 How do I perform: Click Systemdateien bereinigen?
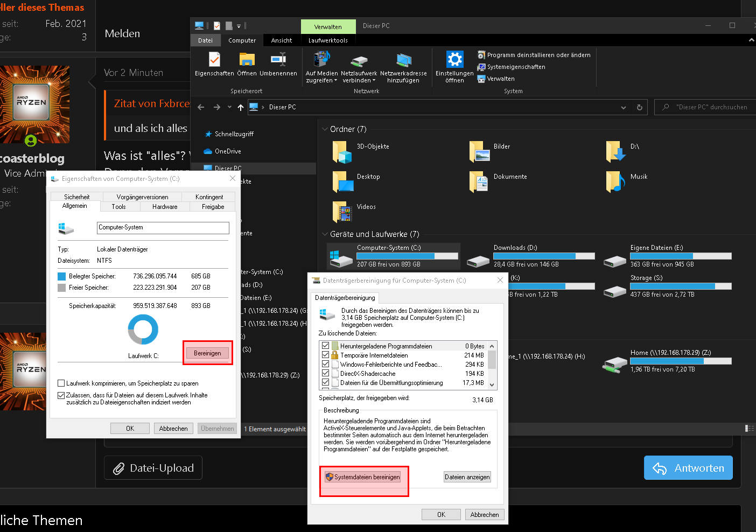pyautogui.click(x=362, y=477)
